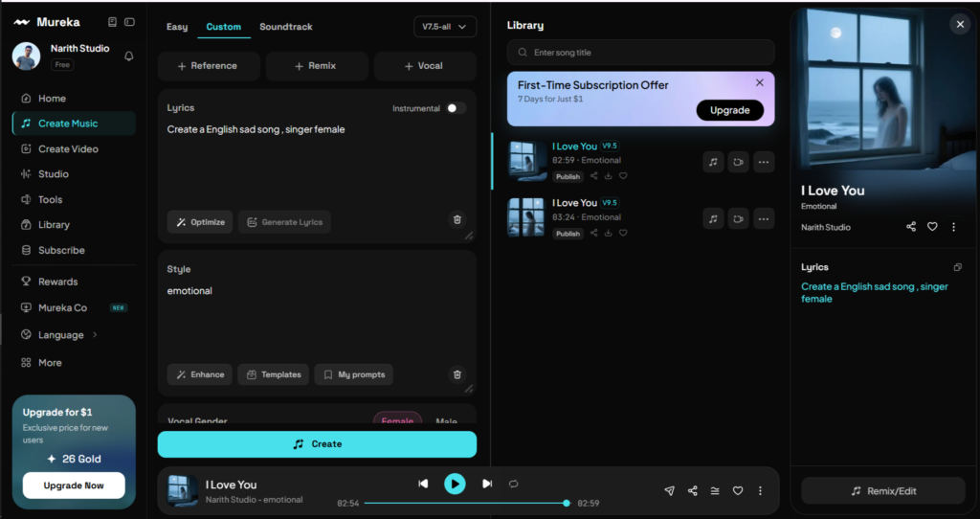Open video icon for first I Love You song
The image size is (980, 519).
coord(738,162)
